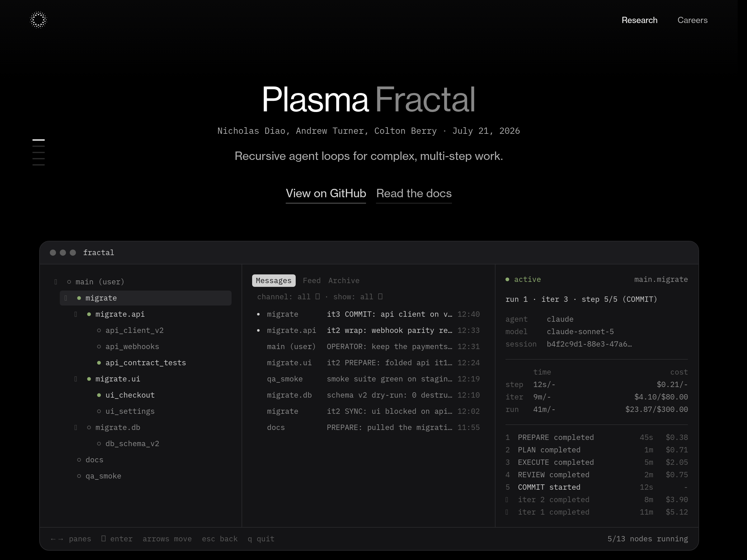Select step 2 PLAN completed row
Viewport: 747px width, 560px height.
click(x=596, y=450)
